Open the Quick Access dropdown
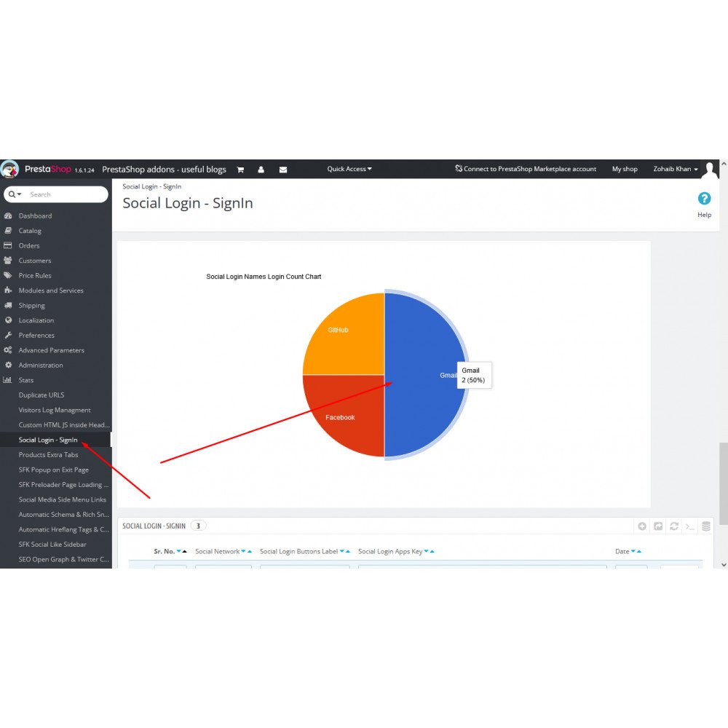Viewport: 728px width, 728px height. 349,169
